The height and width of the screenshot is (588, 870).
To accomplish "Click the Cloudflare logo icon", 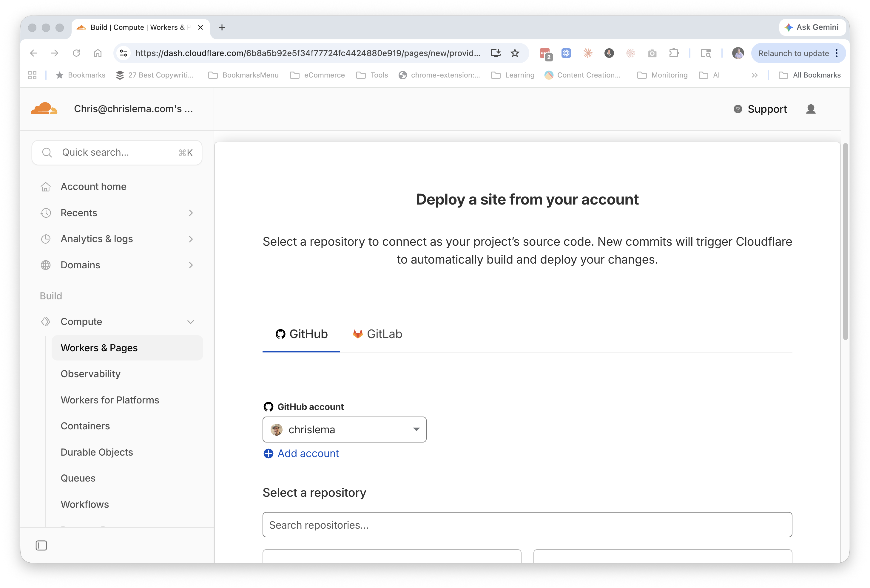I will [x=44, y=109].
